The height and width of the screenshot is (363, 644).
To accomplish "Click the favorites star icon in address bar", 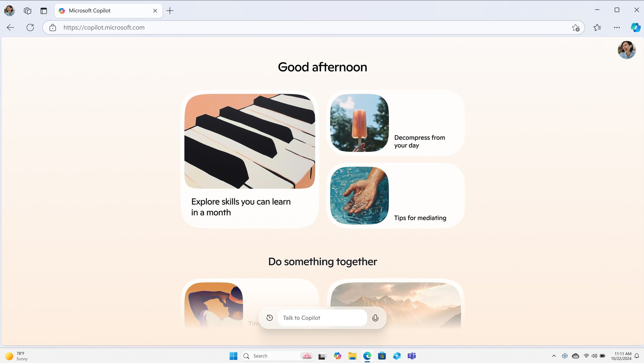I will point(575,27).
